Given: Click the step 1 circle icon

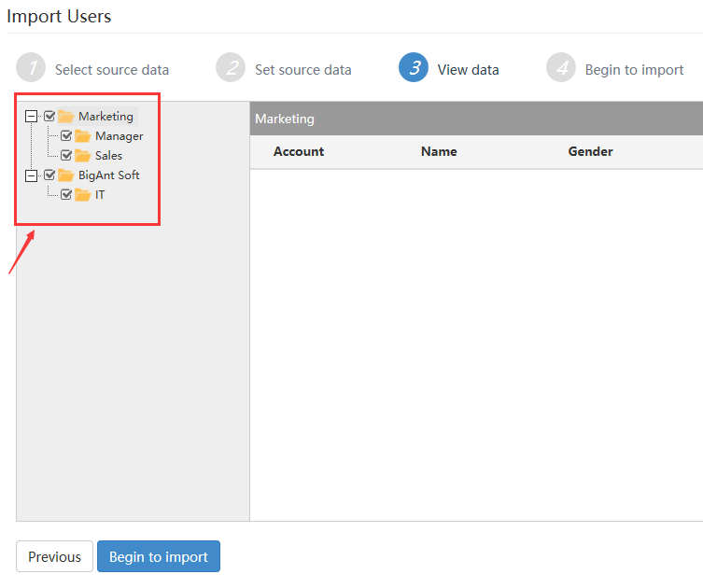Looking at the screenshot, I should pyautogui.click(x=31, y=68).
